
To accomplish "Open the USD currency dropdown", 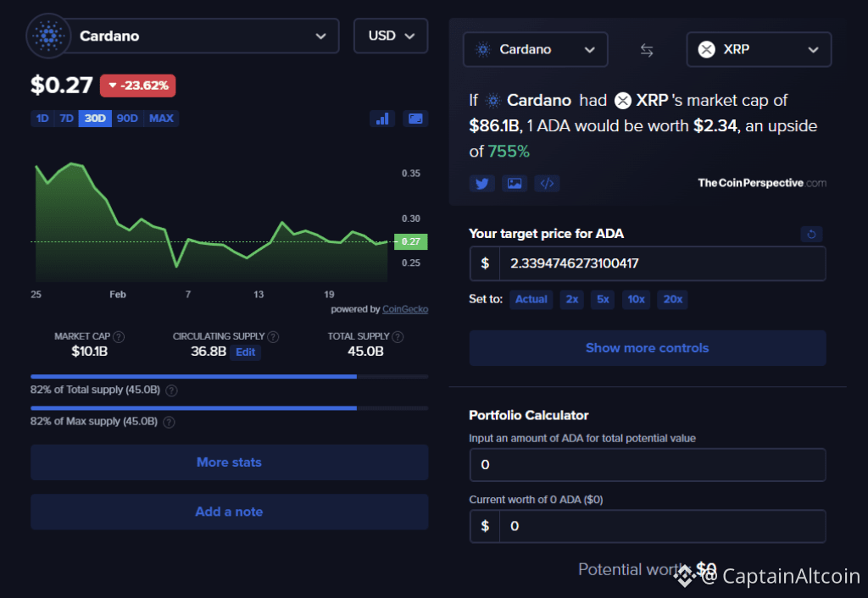I will [x=391, y=36].
